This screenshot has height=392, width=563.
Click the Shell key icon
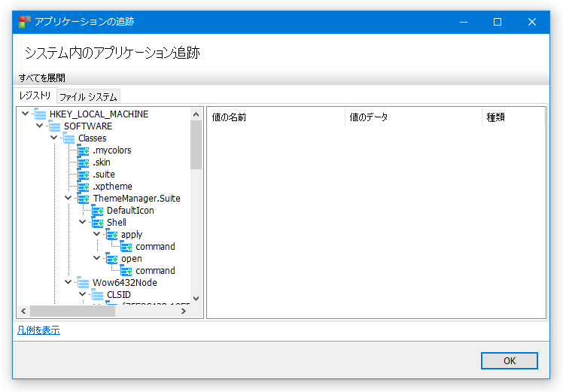(x=98, y=223)
